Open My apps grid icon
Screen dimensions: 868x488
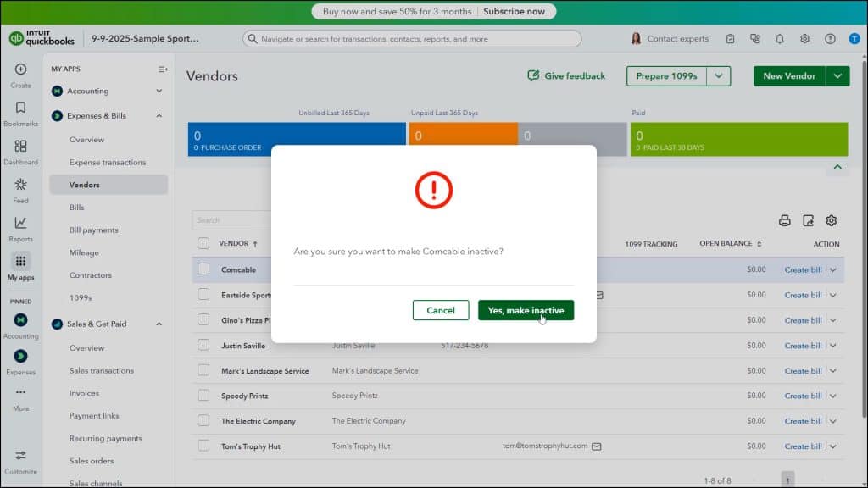[x=20, y=261]
